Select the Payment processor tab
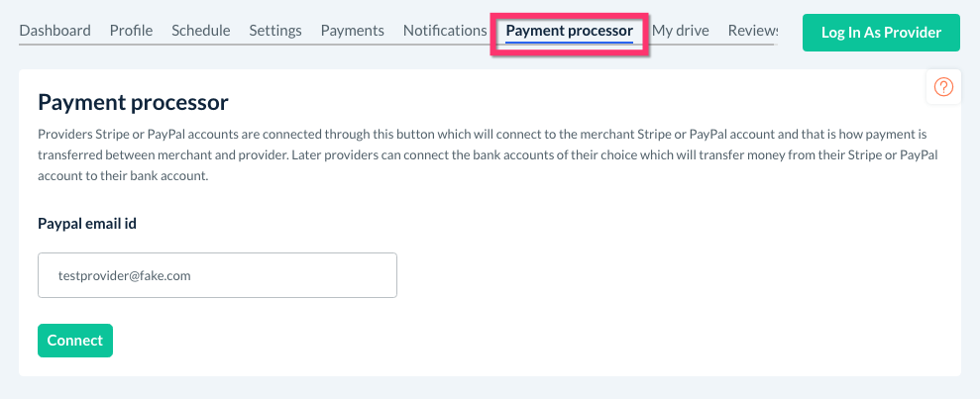This screenshot has width=980, height=399. (x=569, y=30)
